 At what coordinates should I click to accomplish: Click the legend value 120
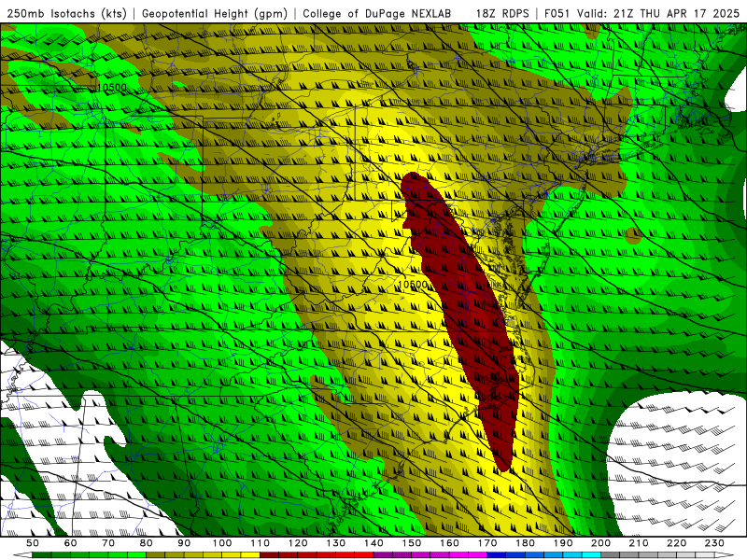tap(298, 543)
